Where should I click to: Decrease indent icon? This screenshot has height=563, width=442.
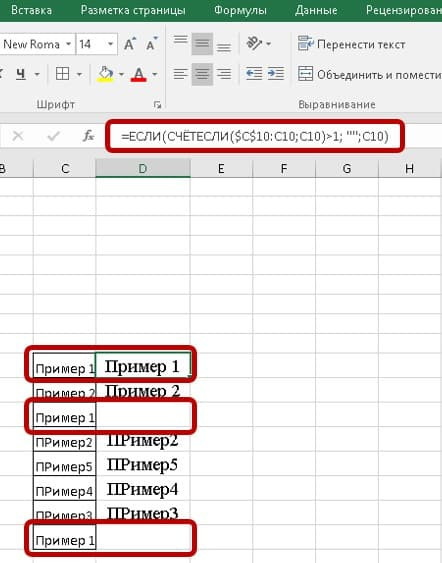254,74
